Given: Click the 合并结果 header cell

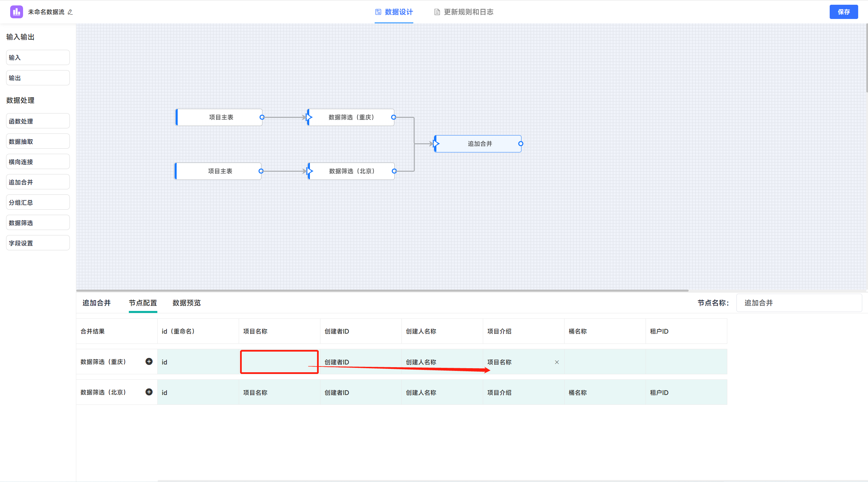Looking at the screenshot, I should pos(117,331).
